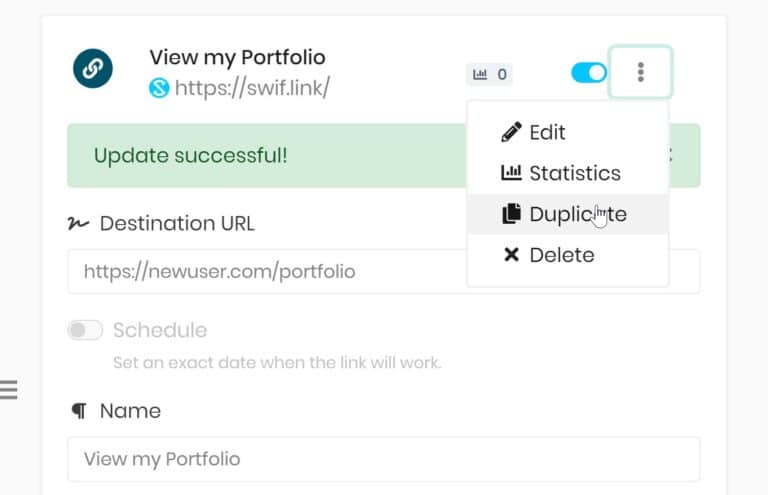Click the bar chart icon beside Statistics

click(x=511, y=173)
